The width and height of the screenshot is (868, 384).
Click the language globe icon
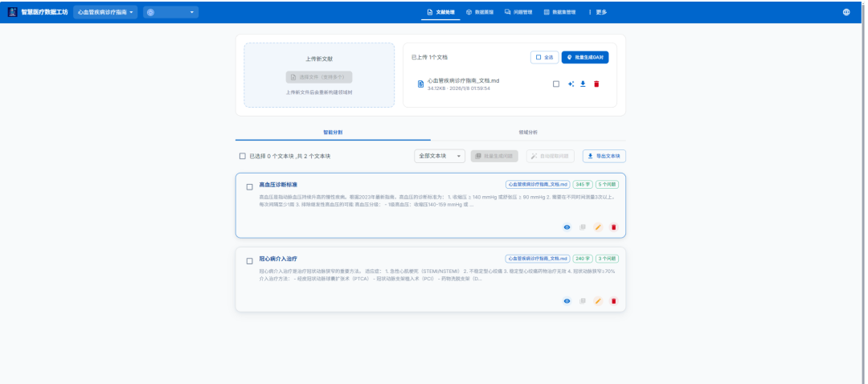[x=845, y=12]
